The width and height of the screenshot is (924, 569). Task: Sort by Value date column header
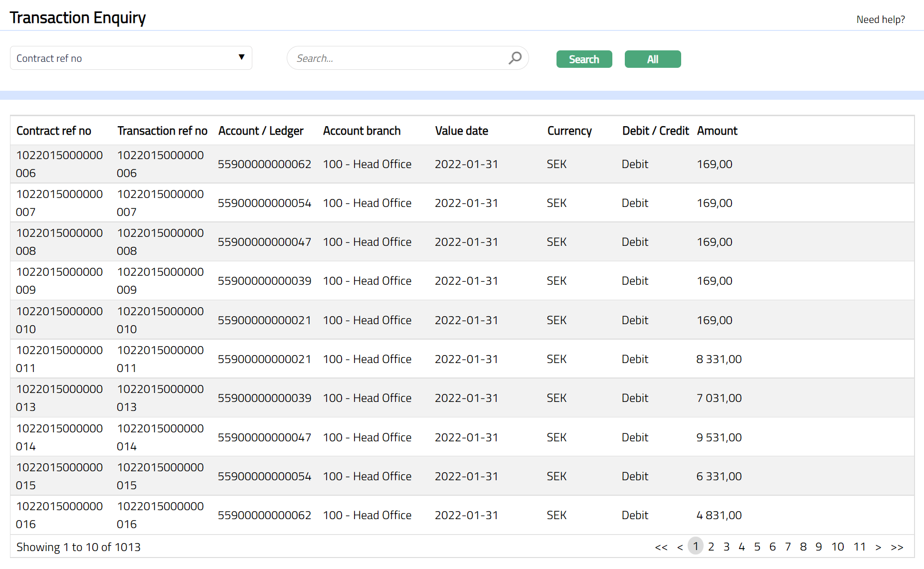[461, 131]
